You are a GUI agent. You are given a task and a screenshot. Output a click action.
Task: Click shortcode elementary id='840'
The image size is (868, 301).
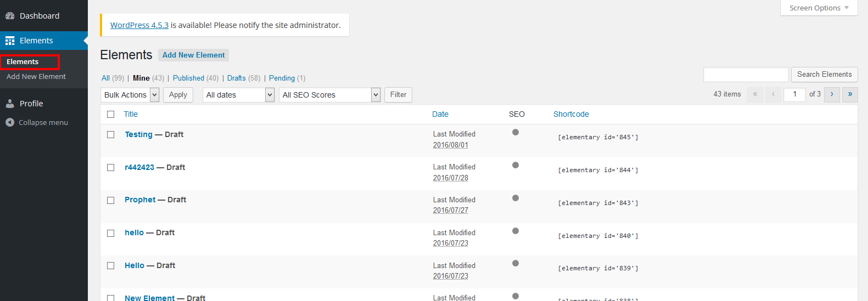(598, 236)
